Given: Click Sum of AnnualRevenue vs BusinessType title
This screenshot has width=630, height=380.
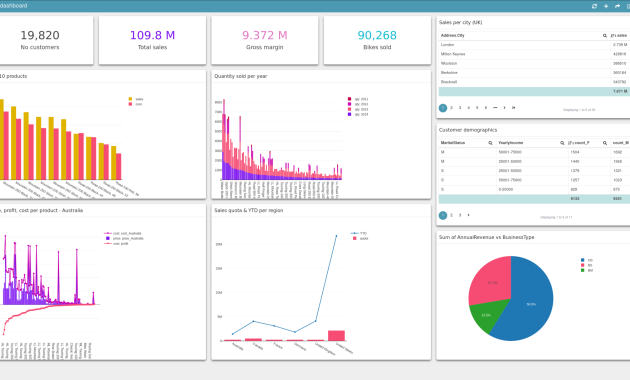Looking at the screenshot, I should coord(487,237).
